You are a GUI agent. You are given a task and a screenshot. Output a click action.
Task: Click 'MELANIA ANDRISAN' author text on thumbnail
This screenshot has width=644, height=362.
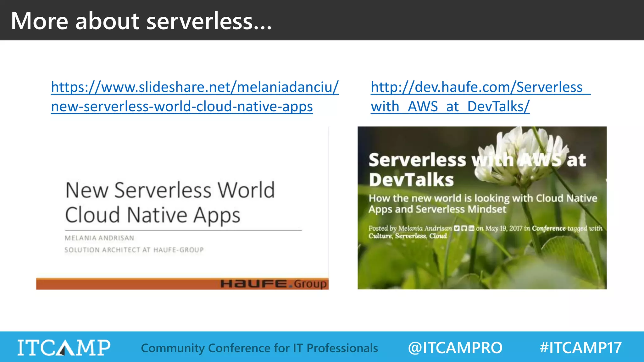99,238
